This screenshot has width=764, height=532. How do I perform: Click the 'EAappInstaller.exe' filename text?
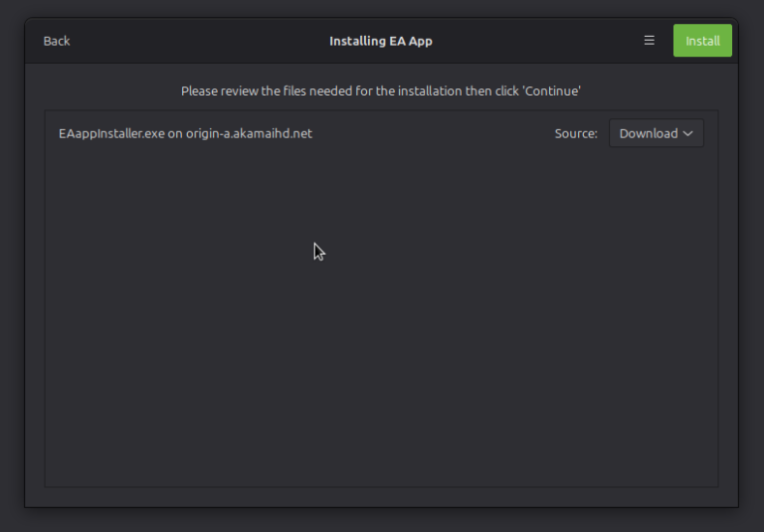click(x=111, y=133)
